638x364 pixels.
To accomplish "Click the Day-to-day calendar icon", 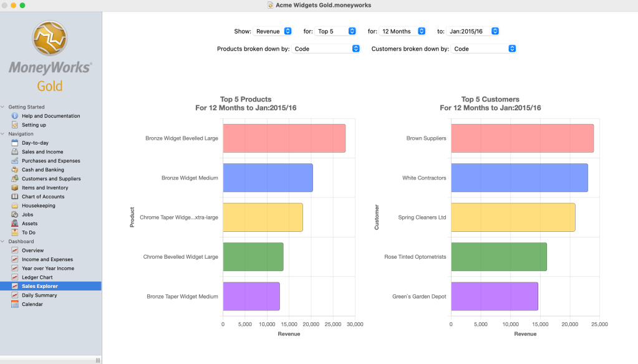I will point(16,143).
